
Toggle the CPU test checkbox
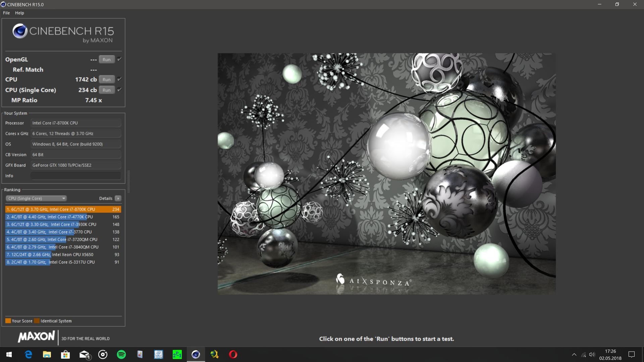[x=119, y=79]
